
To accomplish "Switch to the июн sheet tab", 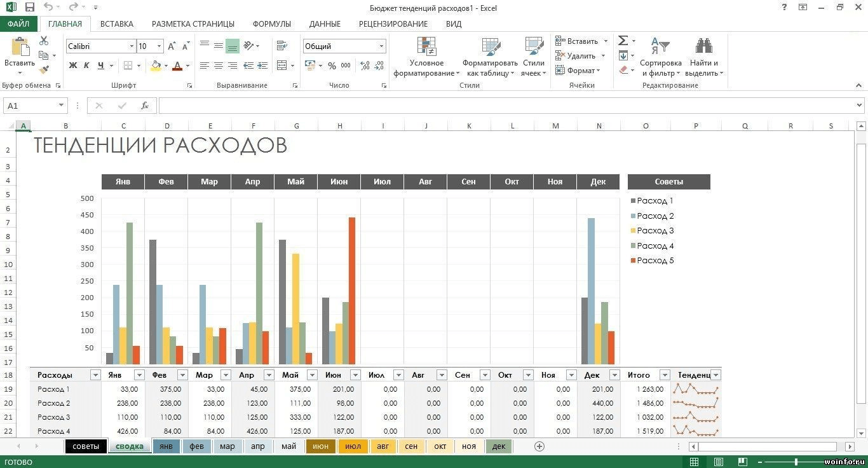I will point(320,446).
